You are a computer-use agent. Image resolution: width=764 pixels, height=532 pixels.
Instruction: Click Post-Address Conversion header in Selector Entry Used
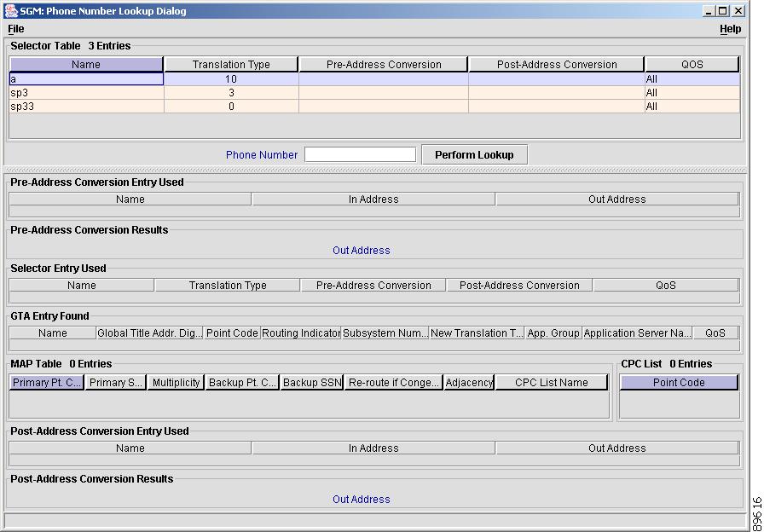pyautogui.click(x=519, y=286)
